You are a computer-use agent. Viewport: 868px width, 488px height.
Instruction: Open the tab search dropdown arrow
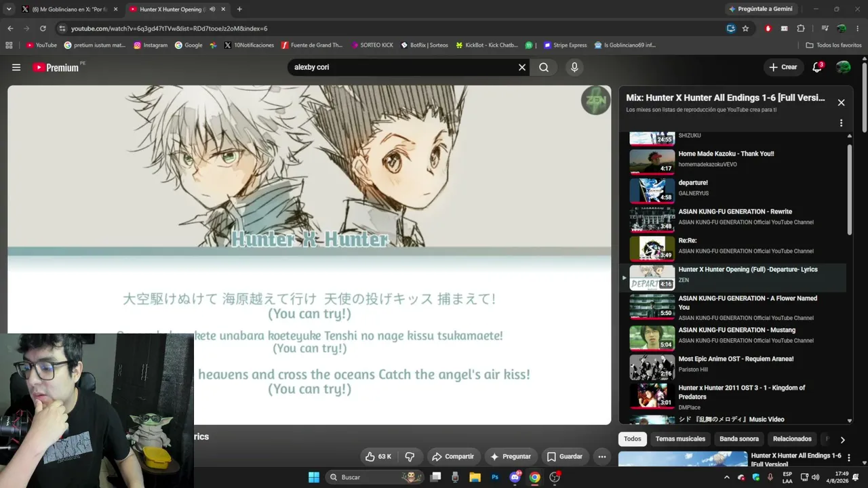(9, 9)
